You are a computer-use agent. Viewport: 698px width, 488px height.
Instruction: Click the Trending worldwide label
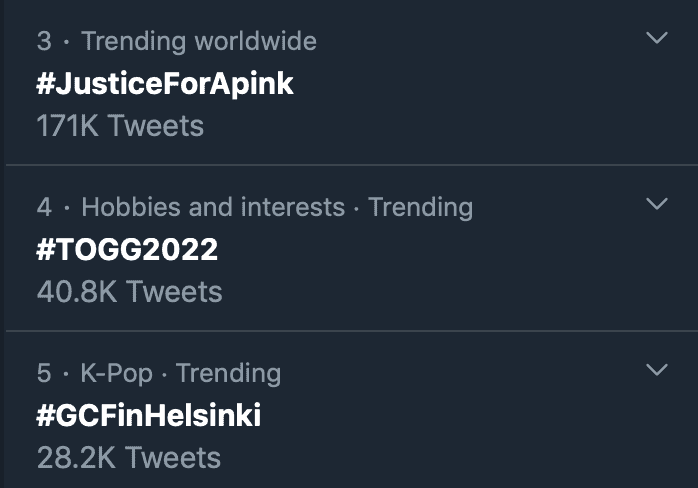pyautogui.click(x=199, y=41)
